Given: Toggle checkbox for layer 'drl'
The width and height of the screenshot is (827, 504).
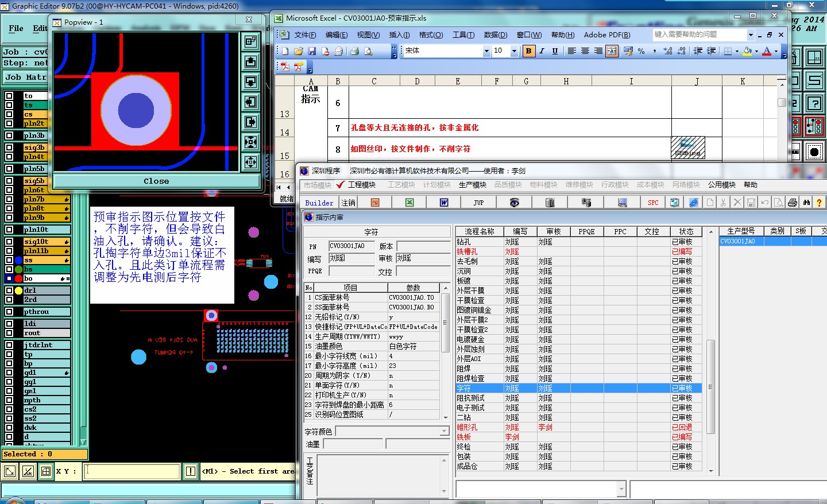Looking at the screenshot, I should point(9,290).
